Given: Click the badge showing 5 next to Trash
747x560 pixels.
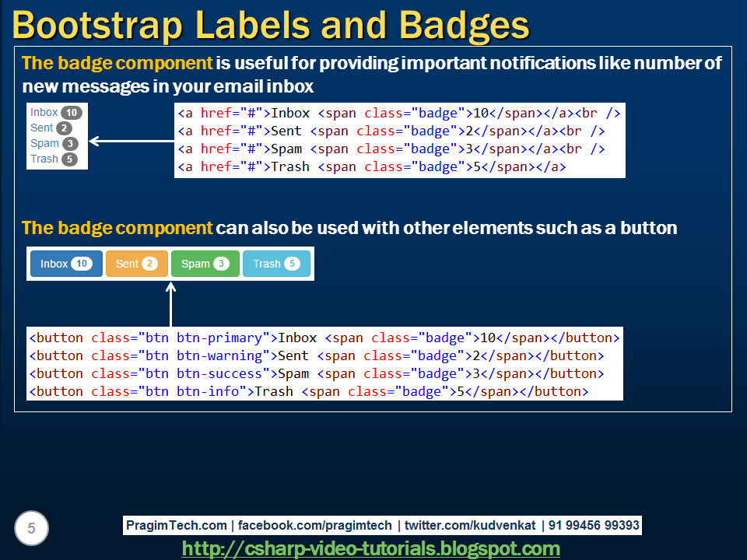Looking at the screenshot, I should tap(69, 158).
